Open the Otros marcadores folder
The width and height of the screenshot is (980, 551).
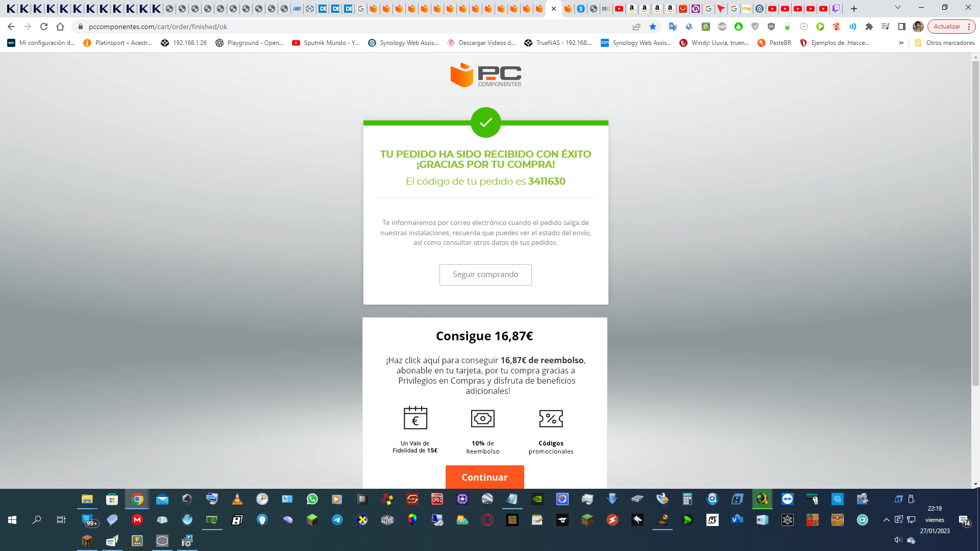944,43
